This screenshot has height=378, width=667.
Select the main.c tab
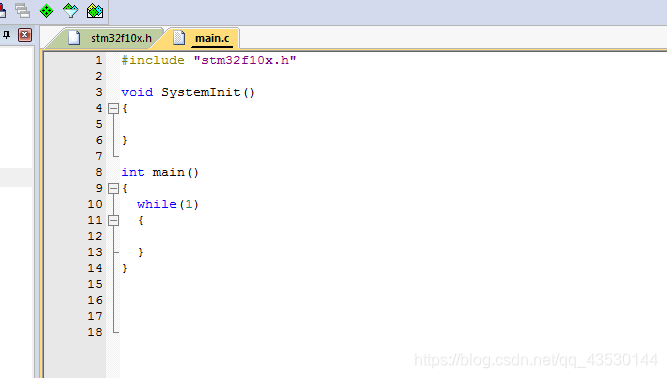[x=212, y=38]
